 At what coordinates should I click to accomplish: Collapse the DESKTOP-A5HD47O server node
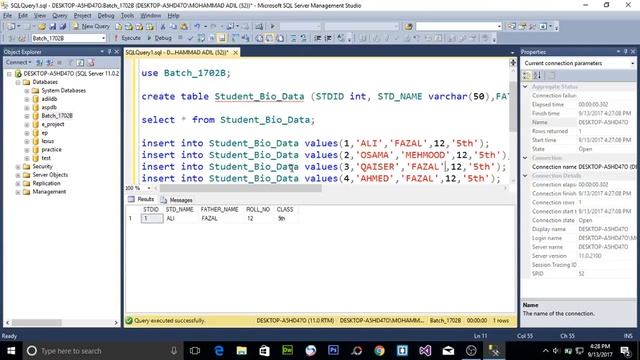point(9,74)
